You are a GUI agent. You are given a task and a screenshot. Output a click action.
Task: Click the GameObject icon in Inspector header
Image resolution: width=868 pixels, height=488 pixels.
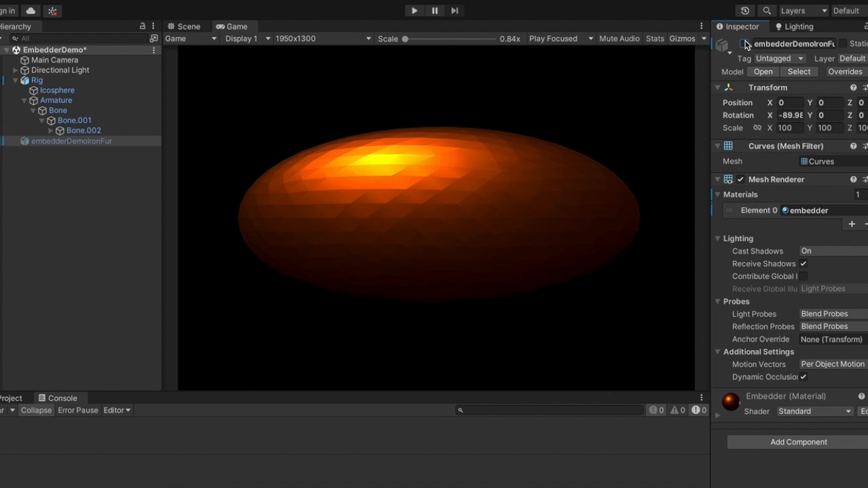click(x=722, y=45)
